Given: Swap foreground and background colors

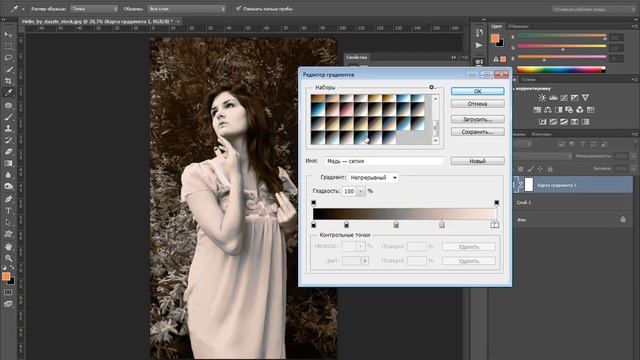Looking at the screenshot, I should (12, 268).
